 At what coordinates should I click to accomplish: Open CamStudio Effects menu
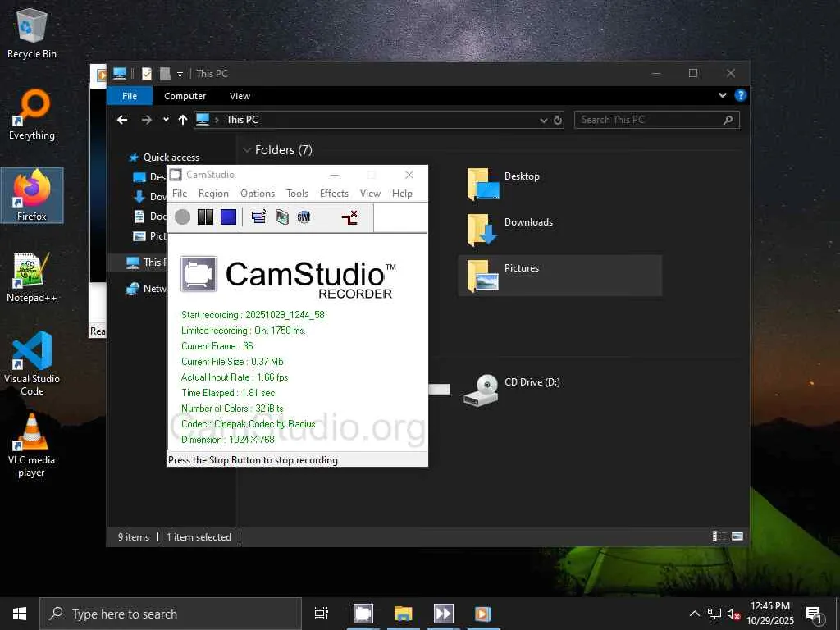pos(335,194)
